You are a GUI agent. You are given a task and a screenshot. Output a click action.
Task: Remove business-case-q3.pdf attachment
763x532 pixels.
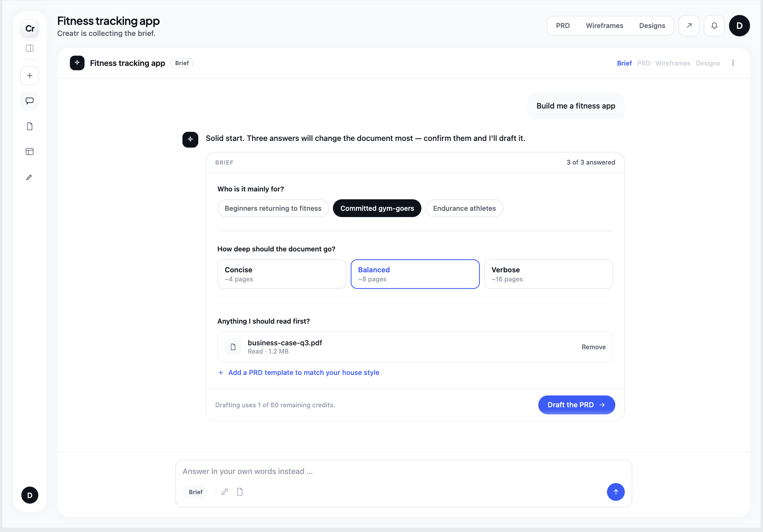594,347
